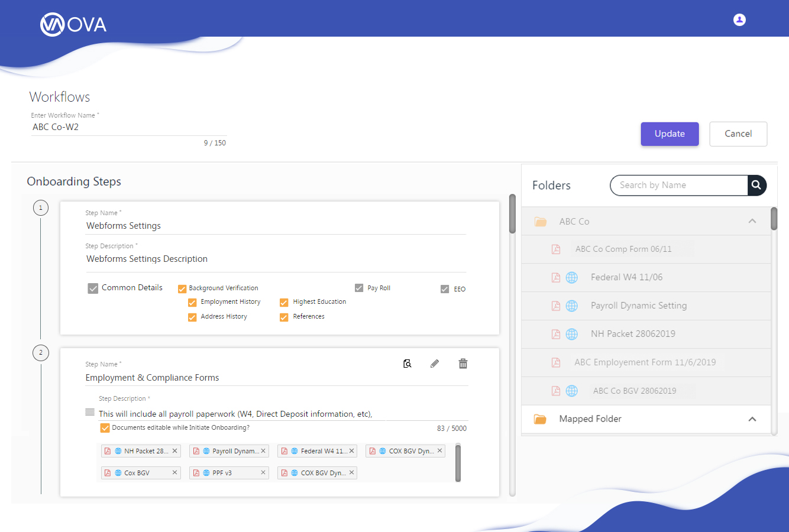The image size is (789, 532).
Task: Click the search magnifier button in Folders
Action: point(756,185)
